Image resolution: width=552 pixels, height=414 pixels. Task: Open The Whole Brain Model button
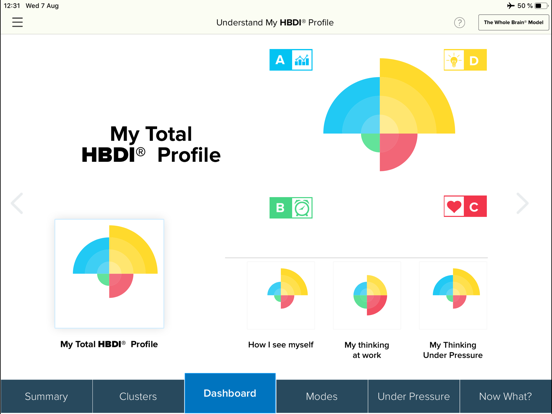513,23
